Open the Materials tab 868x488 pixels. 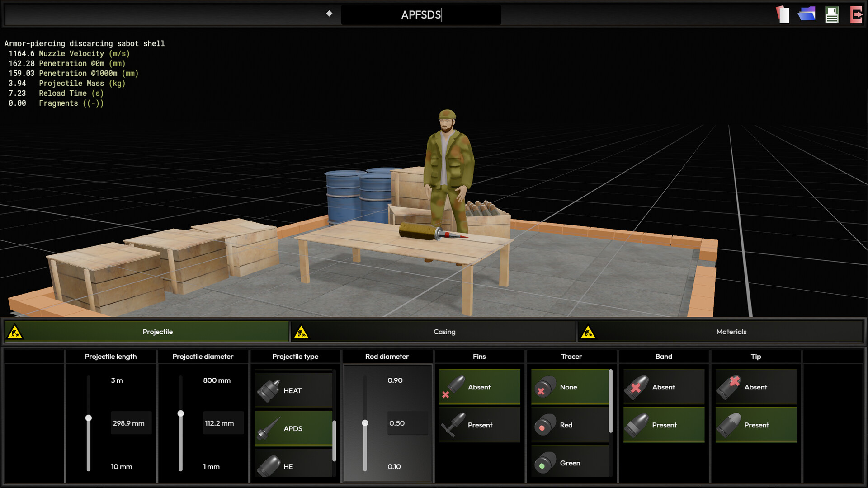click(x=731, y=331)
